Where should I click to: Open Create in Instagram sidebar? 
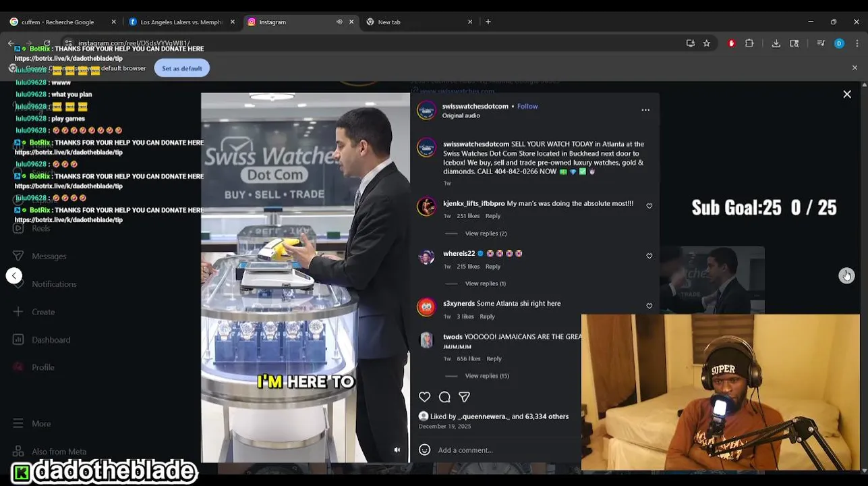point(35,312)
